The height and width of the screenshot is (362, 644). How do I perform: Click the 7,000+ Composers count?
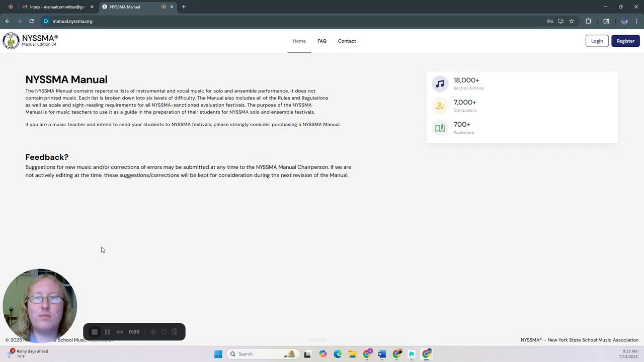click(465, 103)
